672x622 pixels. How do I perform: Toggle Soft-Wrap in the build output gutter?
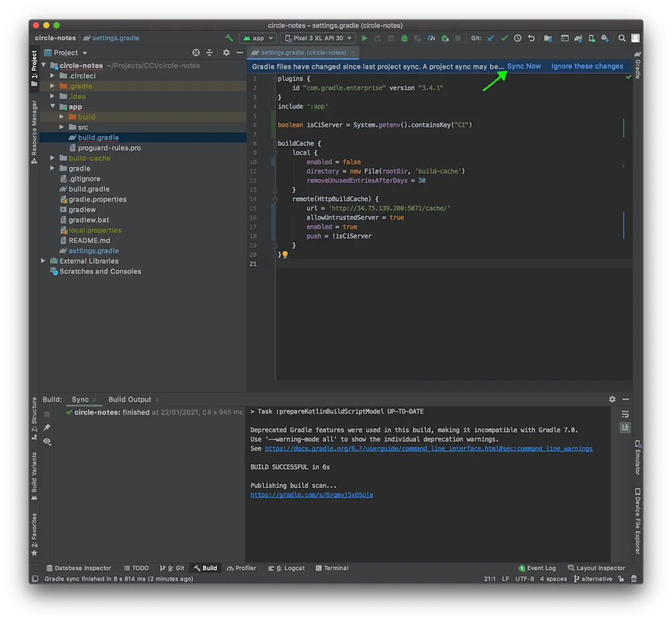624,414
